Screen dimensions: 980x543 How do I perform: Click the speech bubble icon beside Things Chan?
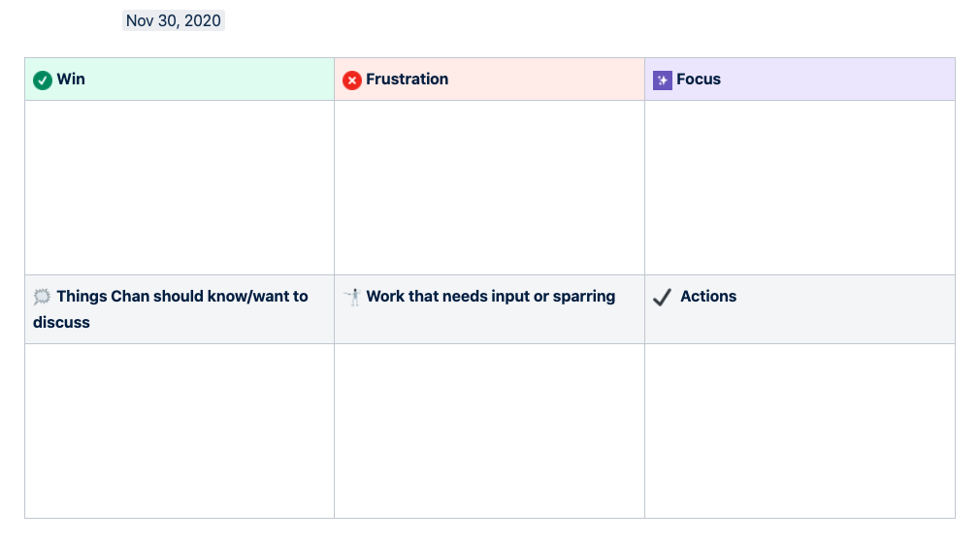(x=42, y=296)
